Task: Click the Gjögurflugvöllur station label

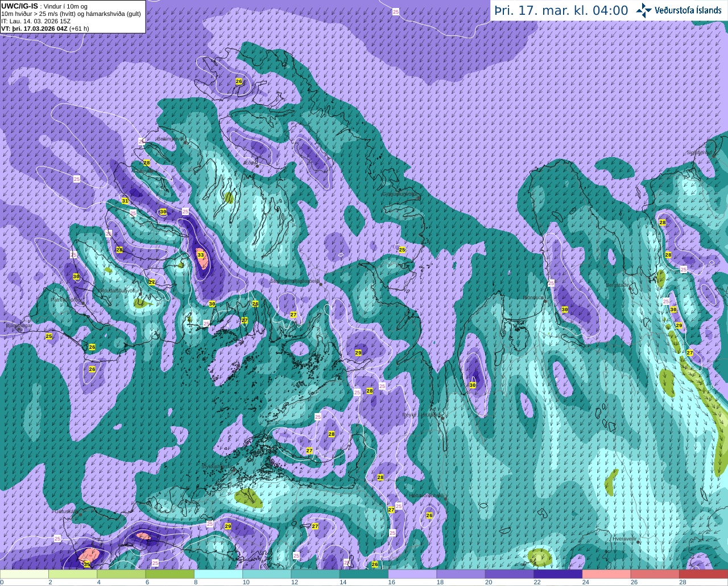Action: coord(400,194)
